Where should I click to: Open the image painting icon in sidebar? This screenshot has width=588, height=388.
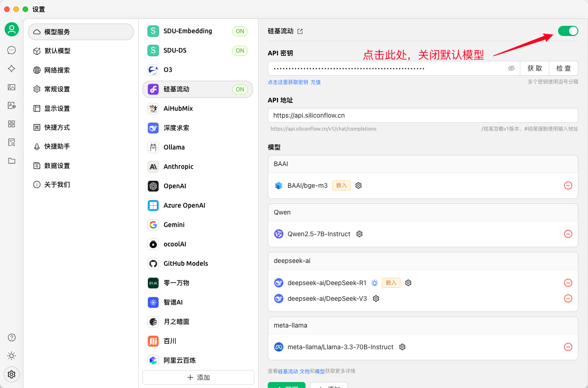click(12, 87)
